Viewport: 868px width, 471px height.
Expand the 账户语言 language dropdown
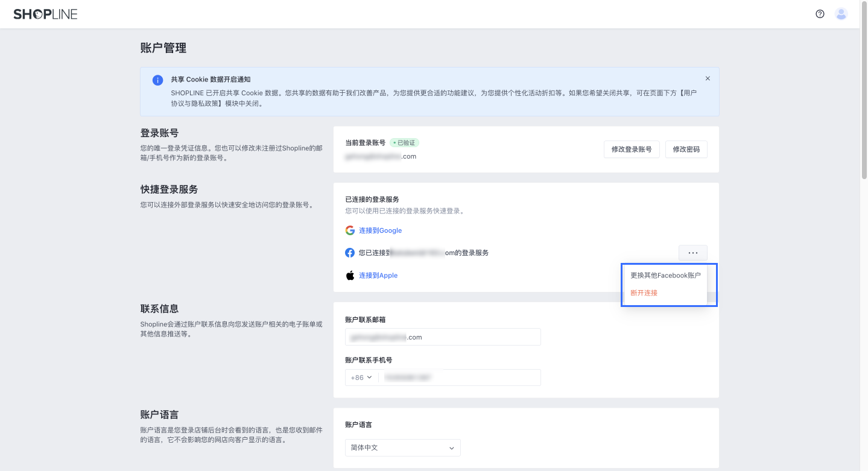tap(402, 447)
